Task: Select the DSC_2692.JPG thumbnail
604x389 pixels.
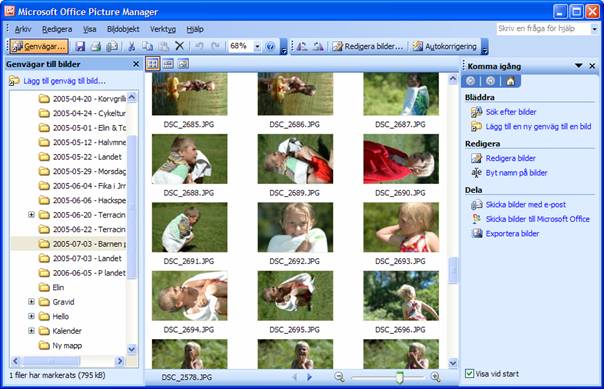Action: 295,227
